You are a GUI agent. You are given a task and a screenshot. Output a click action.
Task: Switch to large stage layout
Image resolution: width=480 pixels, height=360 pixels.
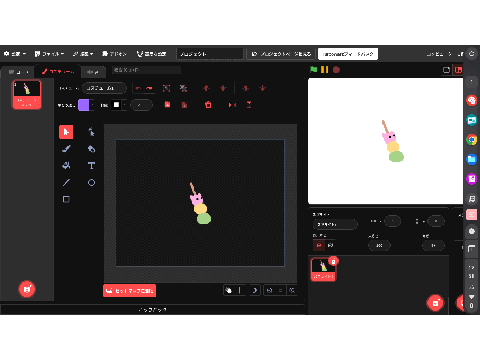pos(459,70)
